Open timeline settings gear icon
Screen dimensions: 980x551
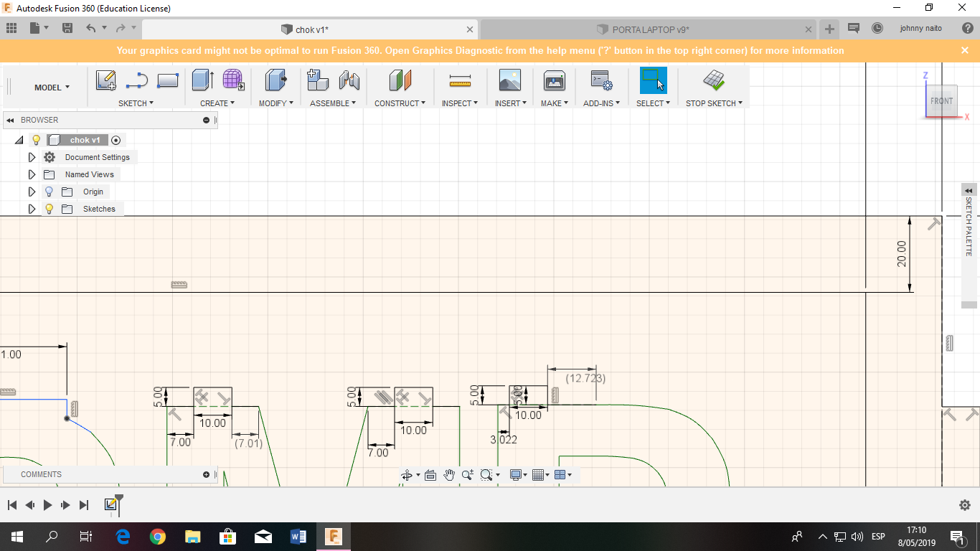coord(965,505)
